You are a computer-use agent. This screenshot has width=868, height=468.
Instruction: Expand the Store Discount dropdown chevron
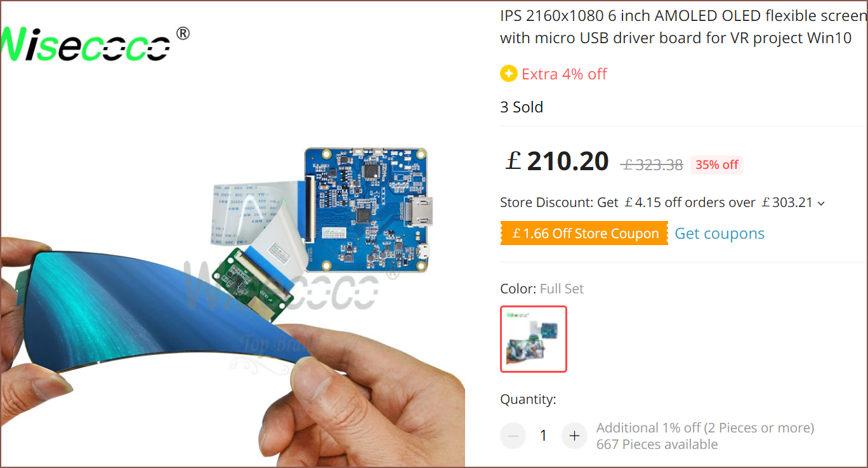[x=821, y=203]
